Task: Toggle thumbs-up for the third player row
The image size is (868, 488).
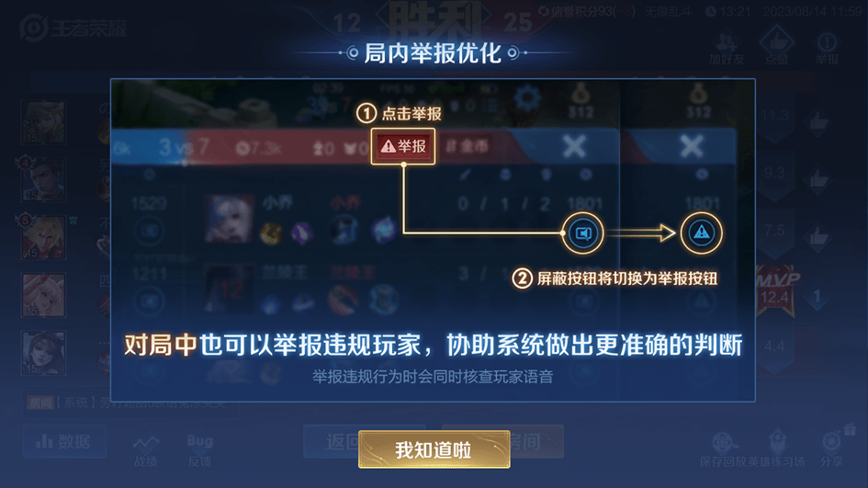Action: tap(818, 236)
